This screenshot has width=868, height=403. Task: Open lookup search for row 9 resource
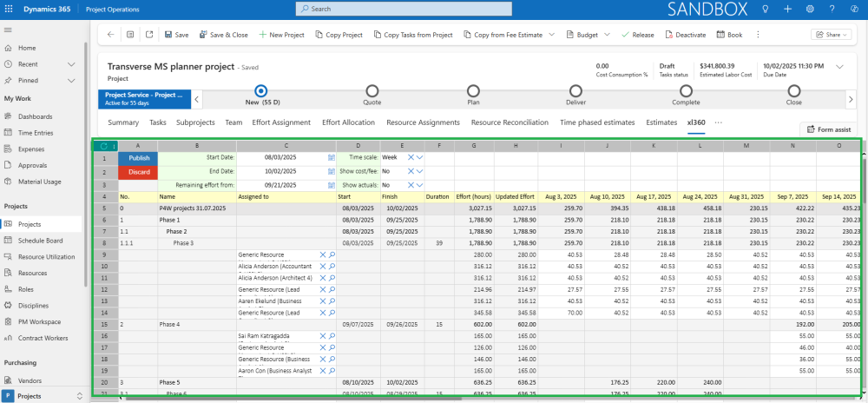pyautogui.click(x=332, y=254)
